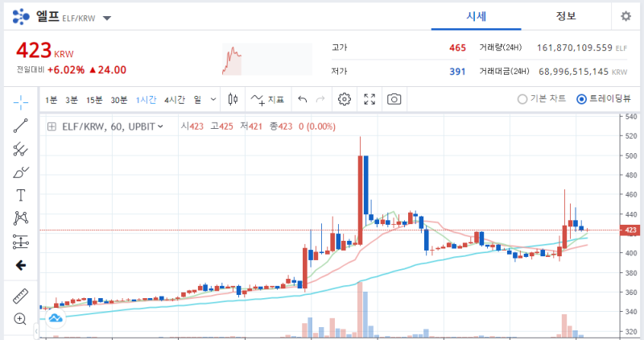The width and height of the screenshot is (644, 340).
Task: Set interval to 1시간
Action: pyautogui.click(x=147, y=100)
